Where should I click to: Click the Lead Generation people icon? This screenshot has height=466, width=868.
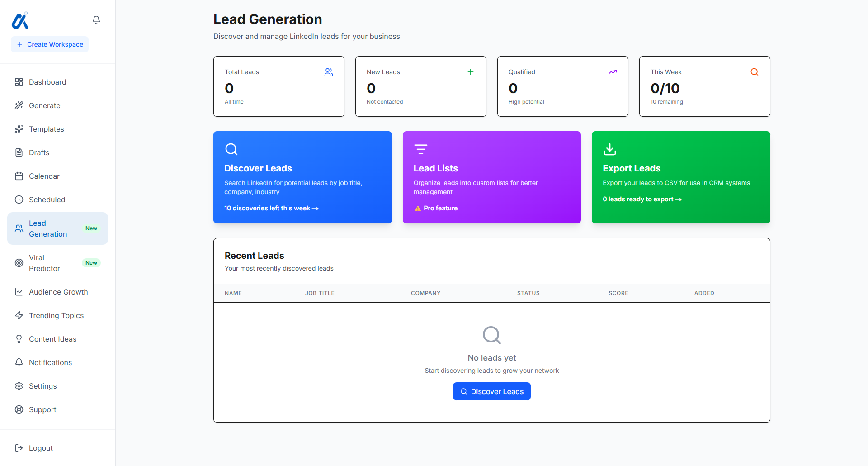(19, 228)
